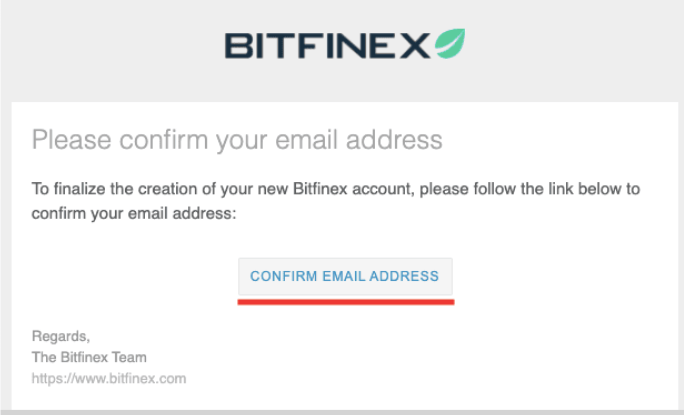Viewport: 684px width, 415px height.
Task: Click the word 'CONFIRM' on the button
Action: coord(284,276)
